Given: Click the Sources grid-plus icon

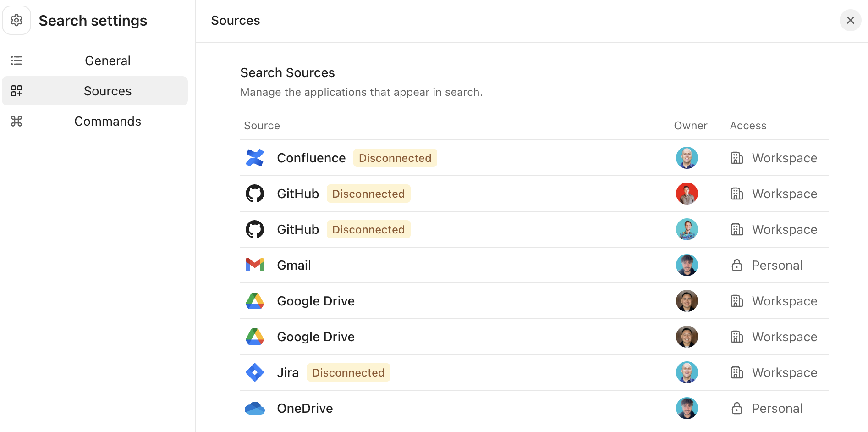Looking at the screenshot, I should click(16, 91).
